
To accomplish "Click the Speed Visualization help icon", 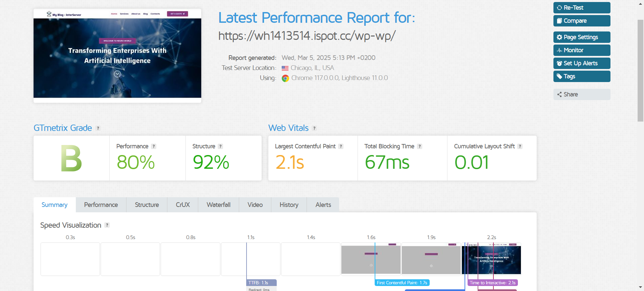I will 107,225.
